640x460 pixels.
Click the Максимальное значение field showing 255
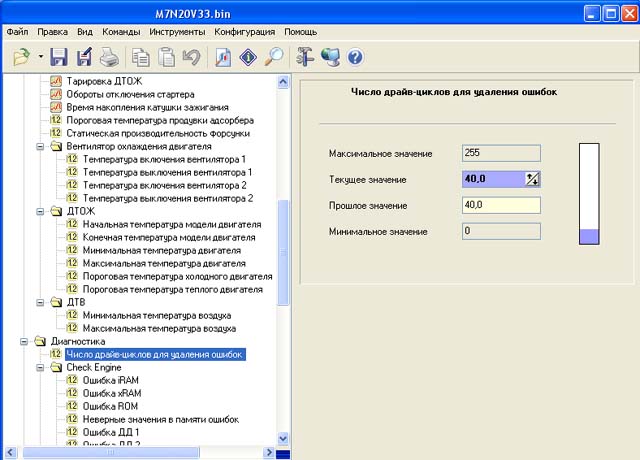click(501, 153)
